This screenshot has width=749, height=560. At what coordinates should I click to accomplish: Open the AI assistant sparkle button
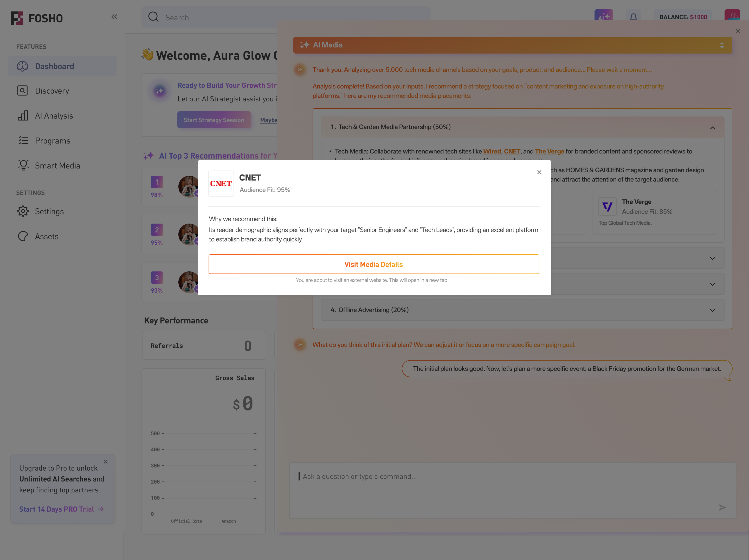point(604,15)
